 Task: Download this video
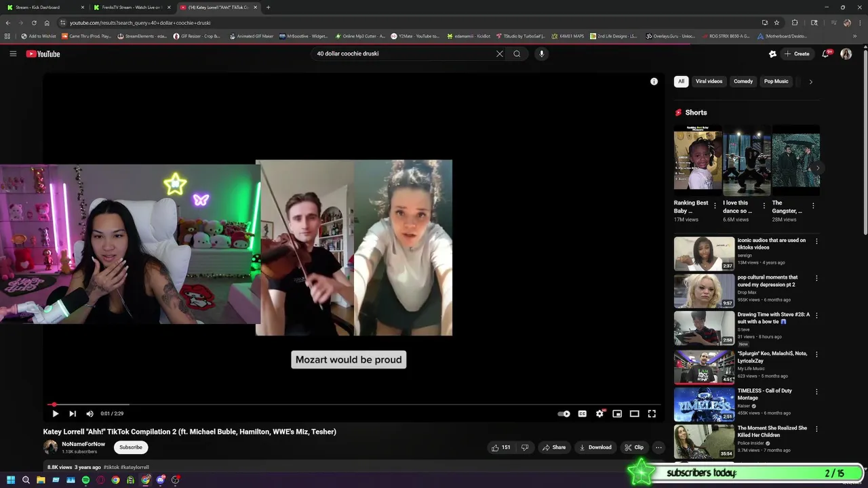click(595, 447)
